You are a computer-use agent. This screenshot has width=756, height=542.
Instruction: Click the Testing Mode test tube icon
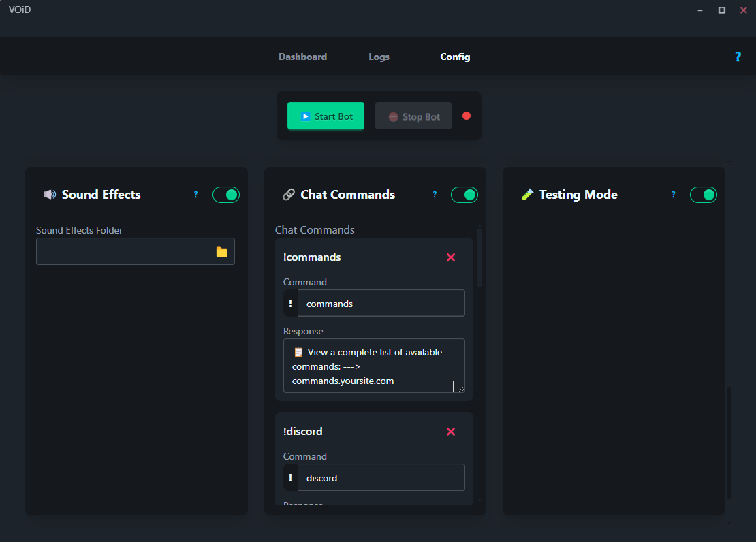(527, 195)
